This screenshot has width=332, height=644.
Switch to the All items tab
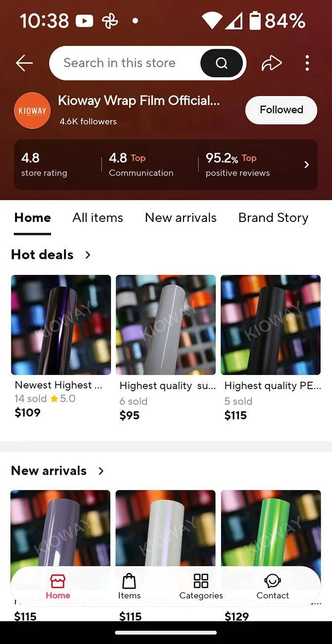[97, 217]
